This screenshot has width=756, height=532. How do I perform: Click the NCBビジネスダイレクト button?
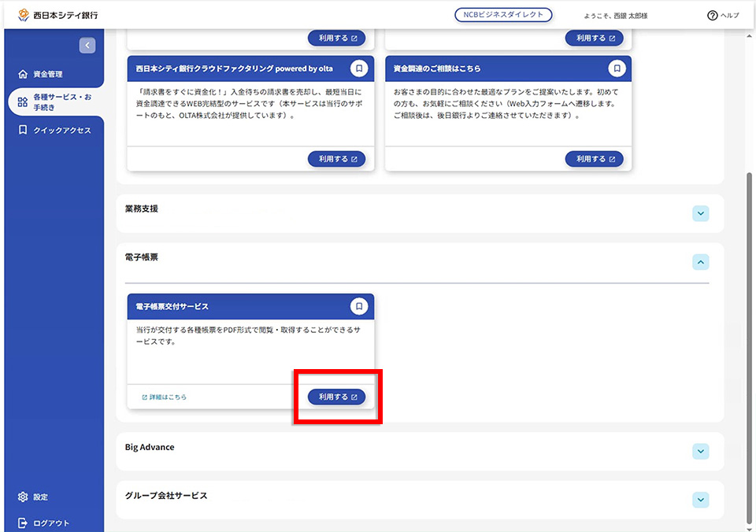click(x=503, y=15)
